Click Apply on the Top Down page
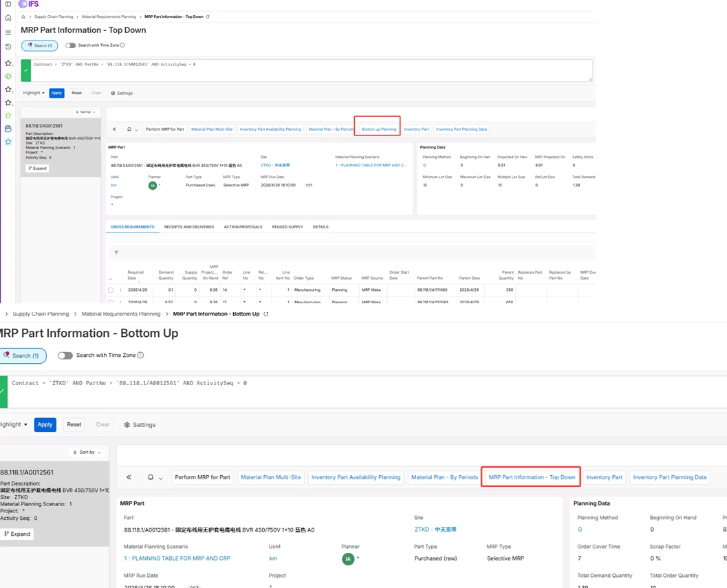Image resolution: width=727 pixels, height=588 pixels. 56,94
